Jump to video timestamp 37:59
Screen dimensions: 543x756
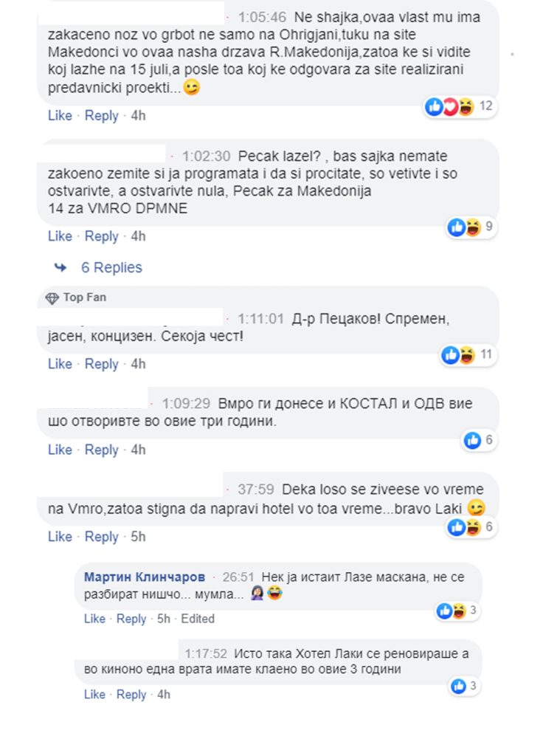(256, 490)
